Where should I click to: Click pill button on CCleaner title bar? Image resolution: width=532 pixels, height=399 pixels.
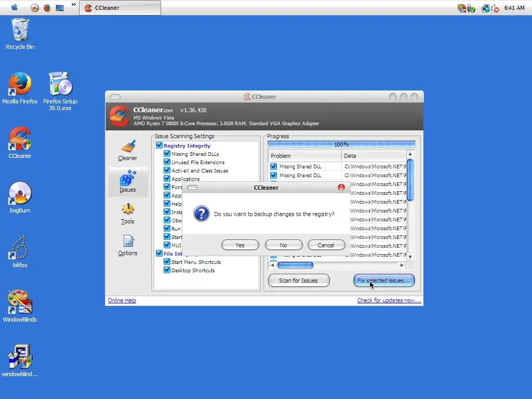coord(115,97)
